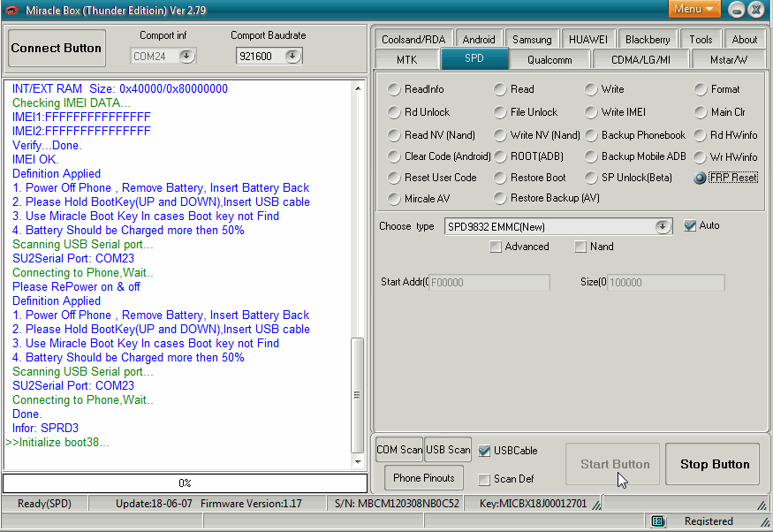Select the Read NV (Nand) option

[x=393, y=135]
